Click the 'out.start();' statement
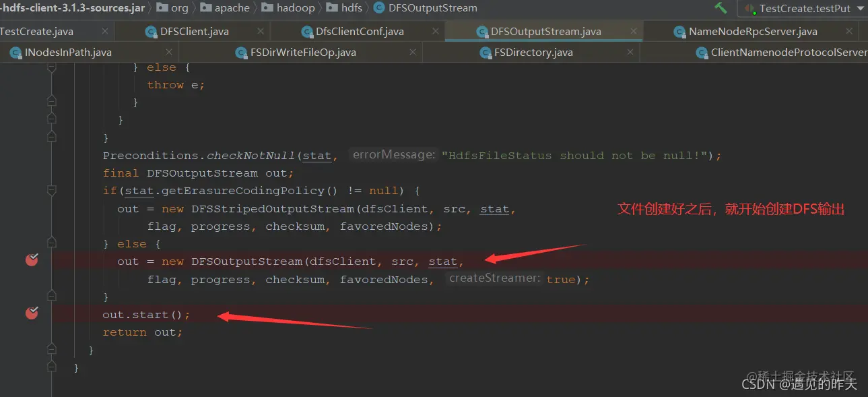Viewport: 868px width, 397px height. [146, 315]
